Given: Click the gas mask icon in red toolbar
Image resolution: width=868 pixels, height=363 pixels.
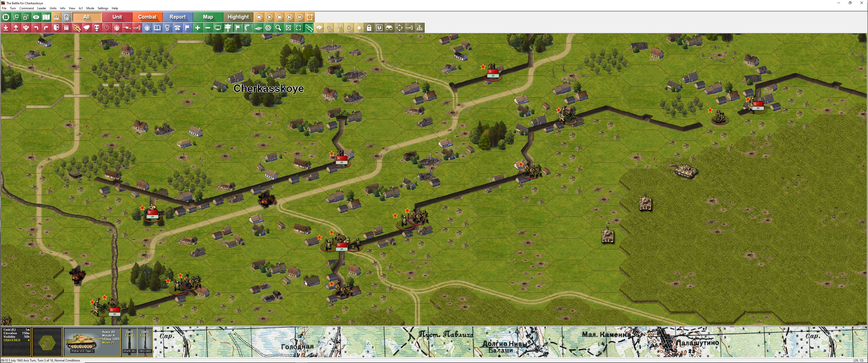Looking at the screenshot, I should (x=97, y=28).
